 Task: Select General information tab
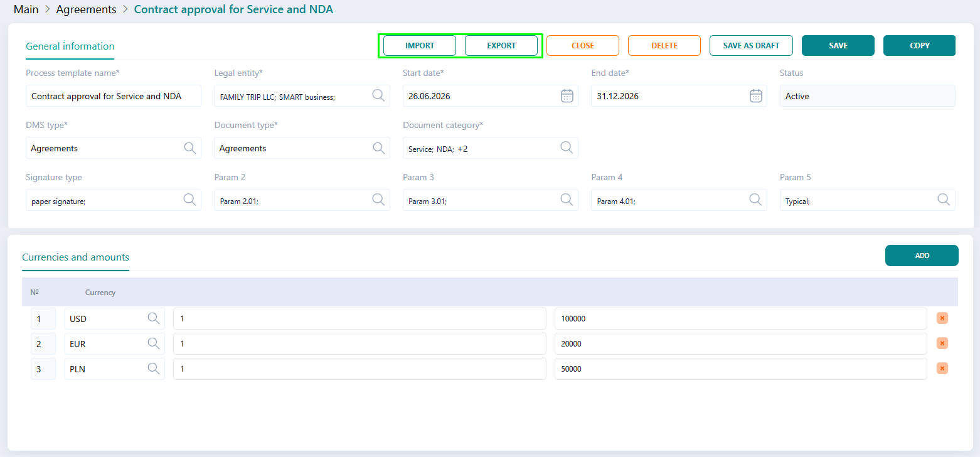tap(70, 46)
